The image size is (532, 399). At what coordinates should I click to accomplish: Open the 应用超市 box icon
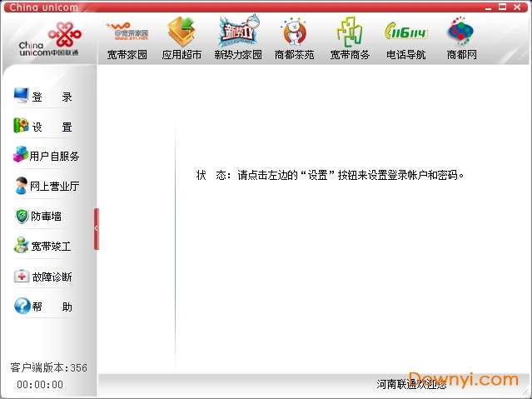(x=181, y=32)
